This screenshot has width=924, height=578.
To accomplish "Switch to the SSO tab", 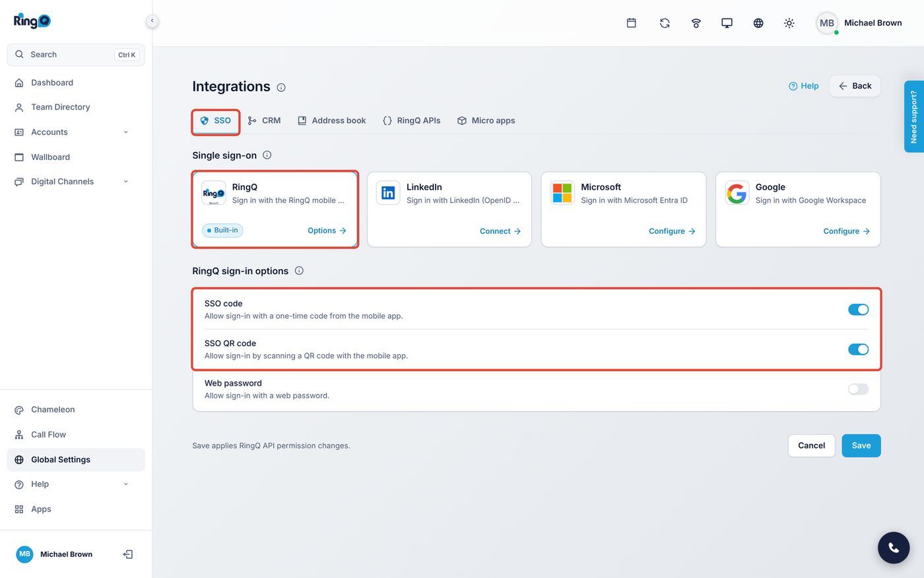I will coord(216,121).
